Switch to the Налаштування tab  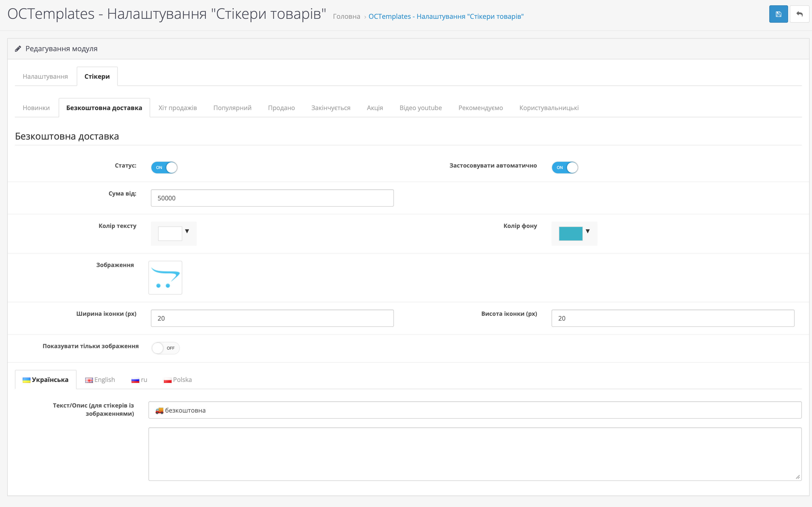click(x=45, y=77)
